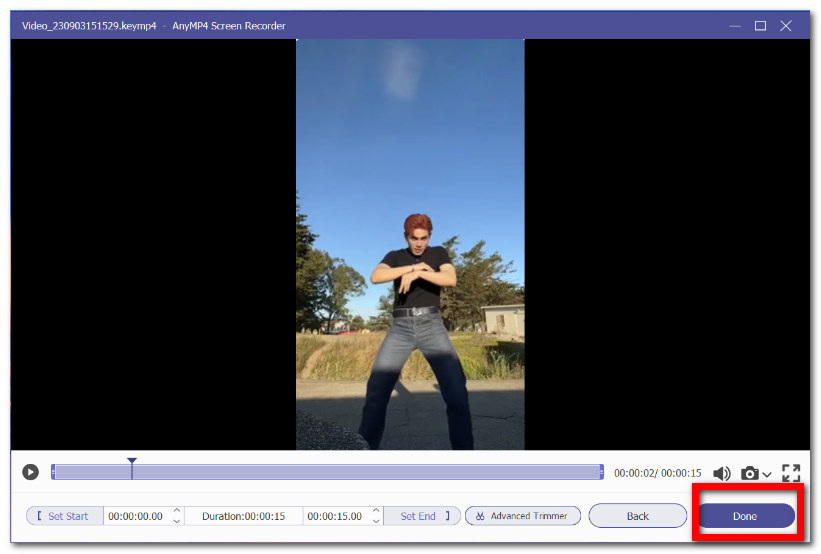Take a snapshot with camera icon

749,473
